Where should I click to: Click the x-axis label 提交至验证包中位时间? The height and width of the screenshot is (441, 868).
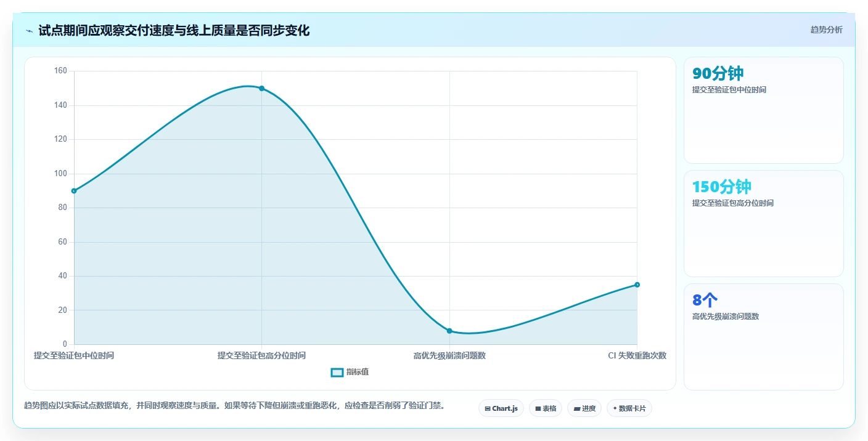point(74,356)
